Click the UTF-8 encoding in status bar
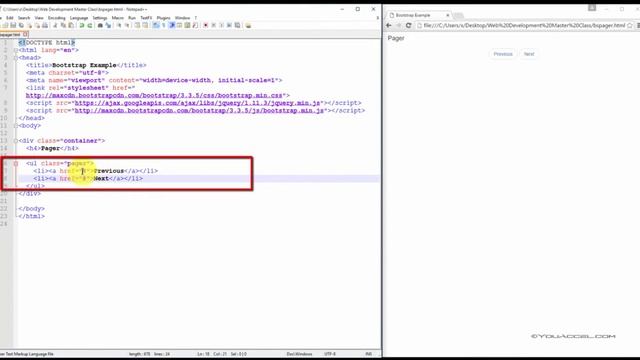 [x=330, y=354]
